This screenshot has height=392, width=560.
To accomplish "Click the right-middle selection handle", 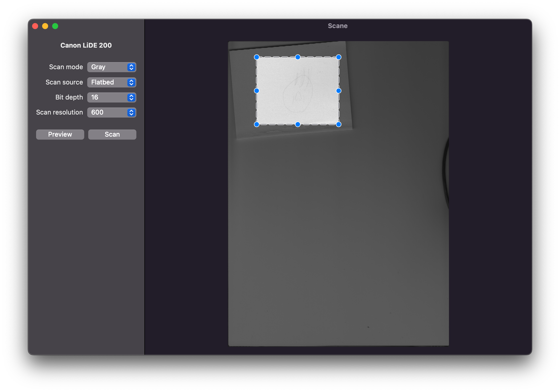I will coord(339,91).
